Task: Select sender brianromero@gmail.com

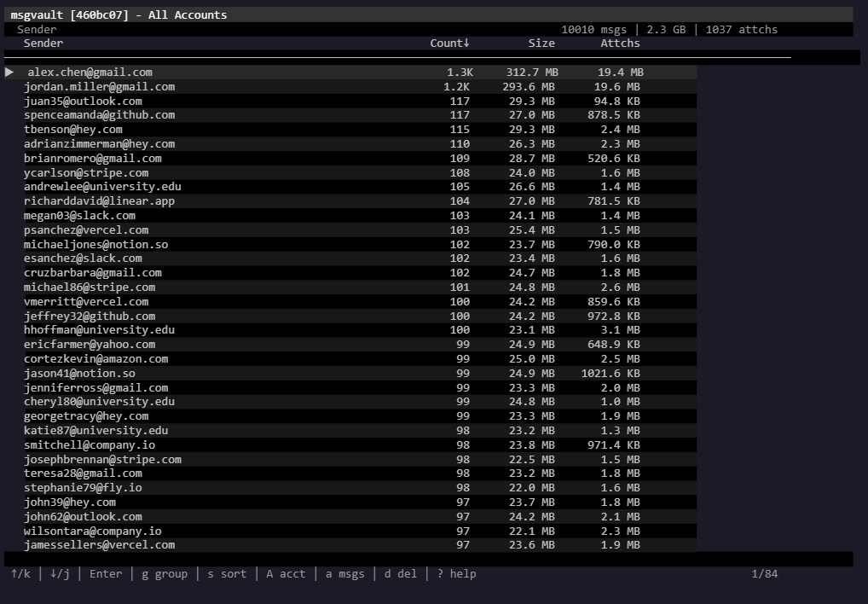Action: [350, 159]
